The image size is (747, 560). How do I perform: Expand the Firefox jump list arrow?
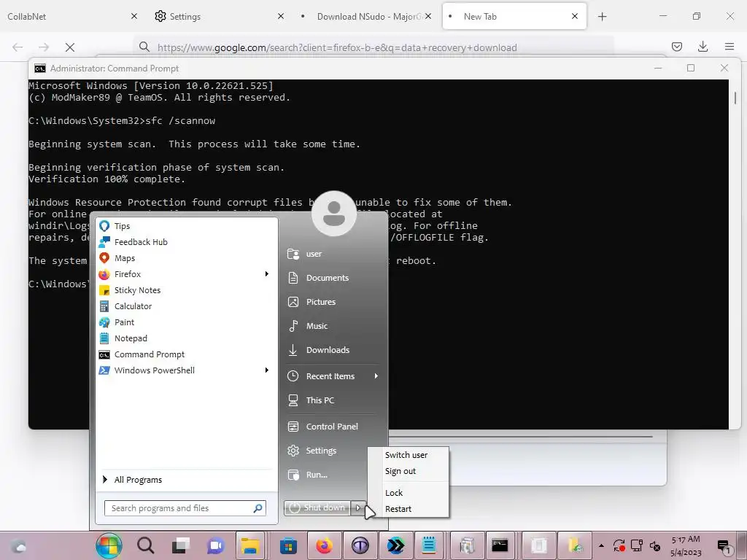(267, 274)
